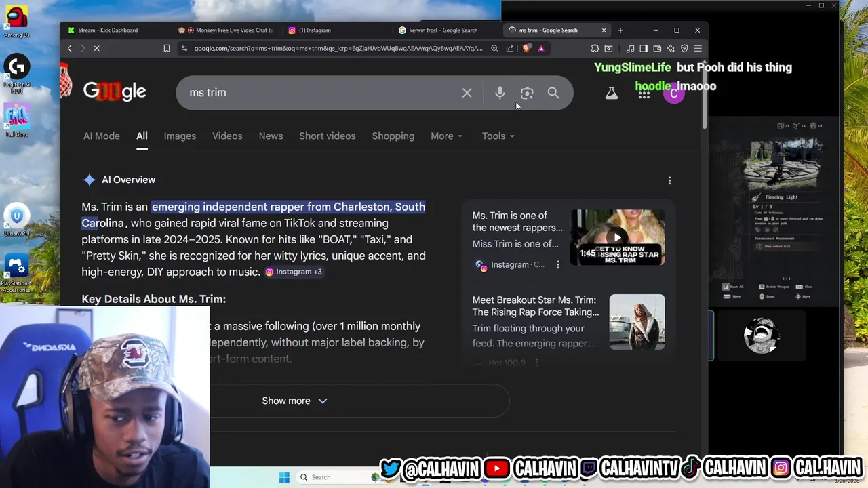This screenshot has width=868, height=488.
Task: Expand AI Overview with Show more
Action: pos(294,401)
